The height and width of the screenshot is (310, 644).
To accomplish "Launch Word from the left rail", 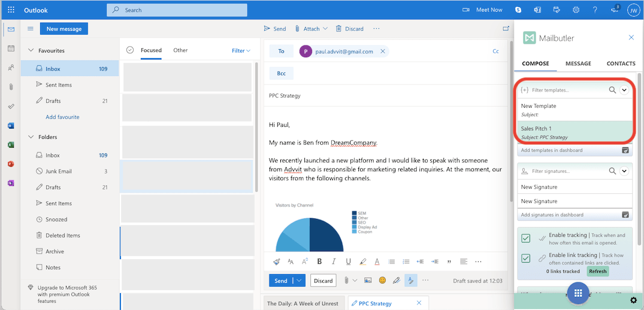I will (x=11, y=126).
